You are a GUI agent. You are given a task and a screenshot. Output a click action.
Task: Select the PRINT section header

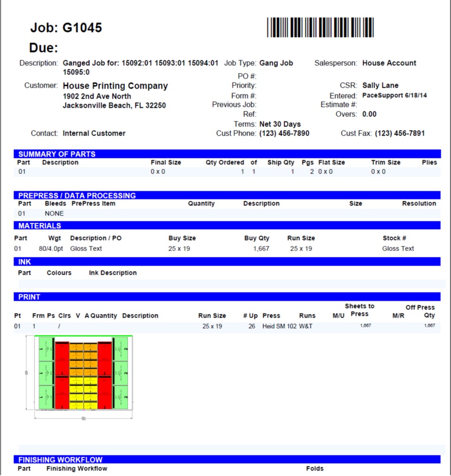click(x=29, y=297)
